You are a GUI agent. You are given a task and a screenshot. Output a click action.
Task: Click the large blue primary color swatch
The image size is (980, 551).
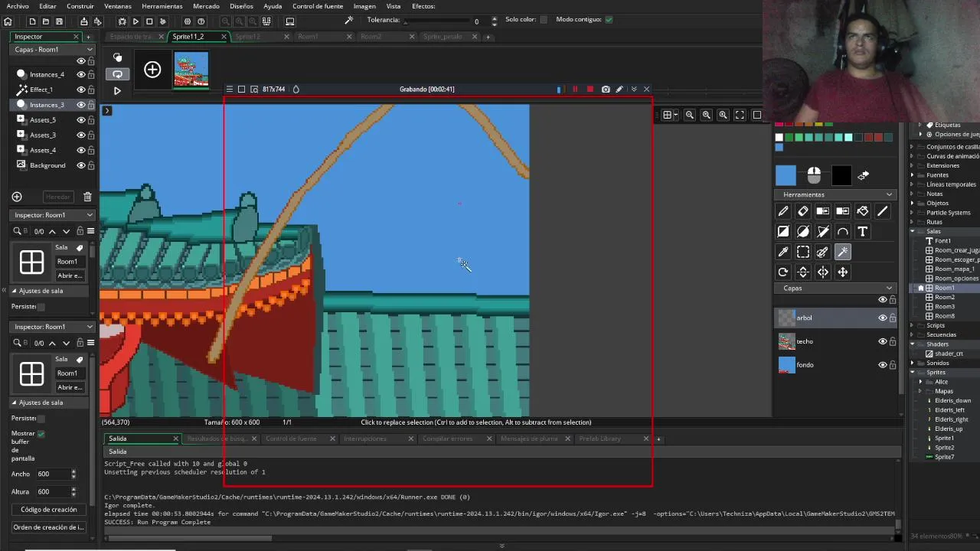coord(786,175)
